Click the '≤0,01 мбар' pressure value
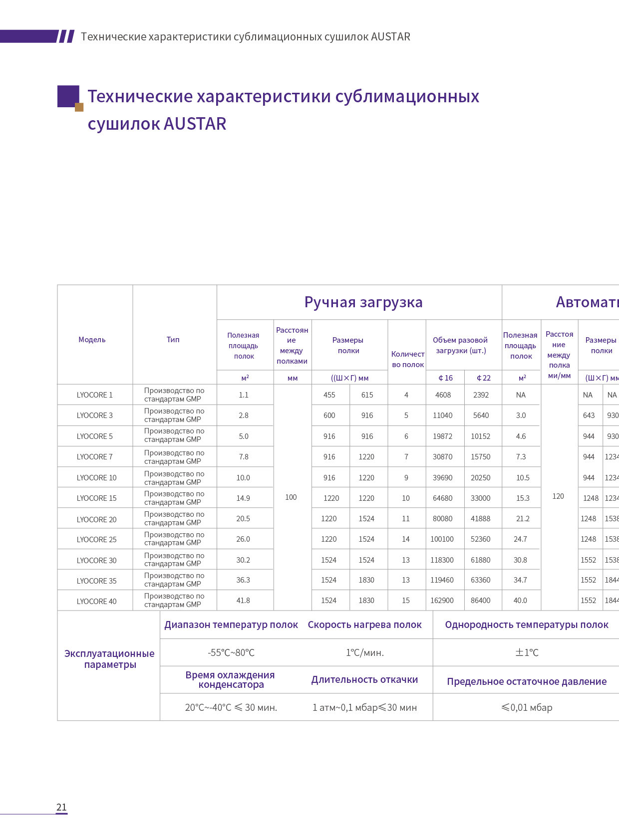The image size is (619, 840). (x=527, y=708)
